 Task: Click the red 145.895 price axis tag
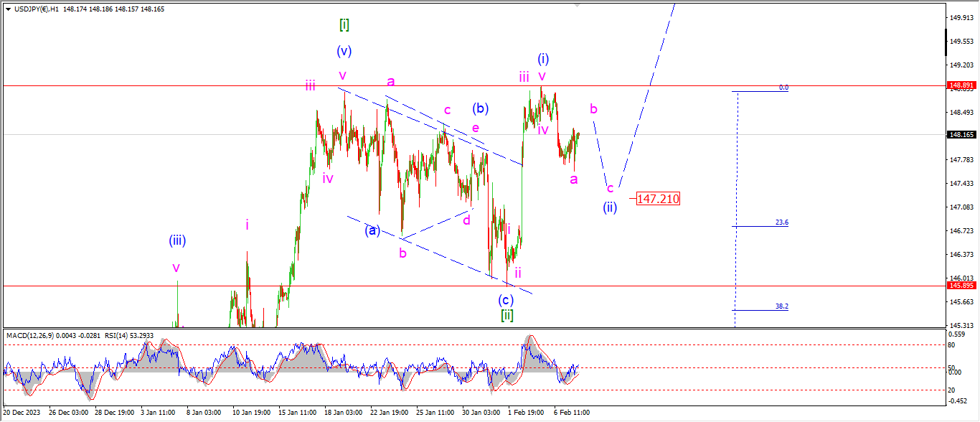click(961, 286)
